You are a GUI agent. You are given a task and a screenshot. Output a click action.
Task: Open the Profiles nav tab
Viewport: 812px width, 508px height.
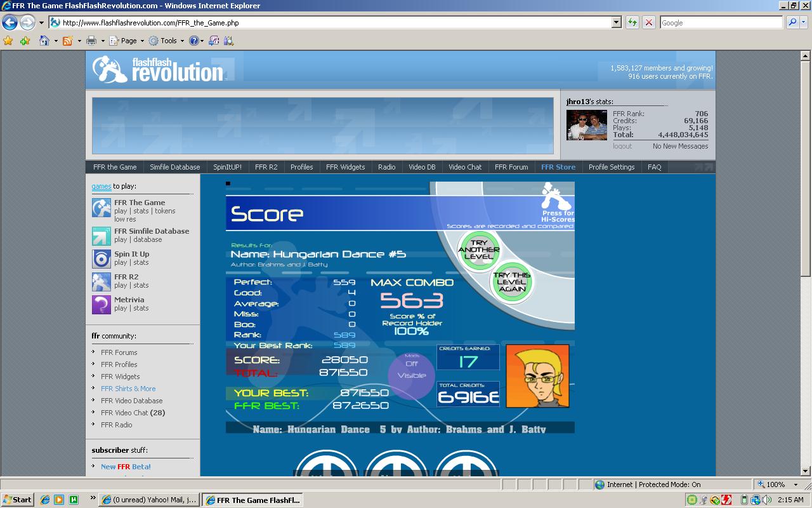[302, 167]
